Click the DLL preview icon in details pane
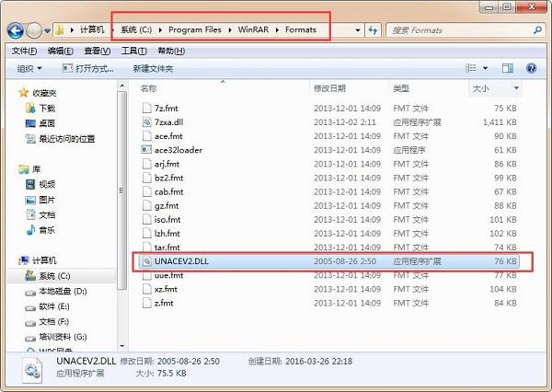 click(32, 371)
